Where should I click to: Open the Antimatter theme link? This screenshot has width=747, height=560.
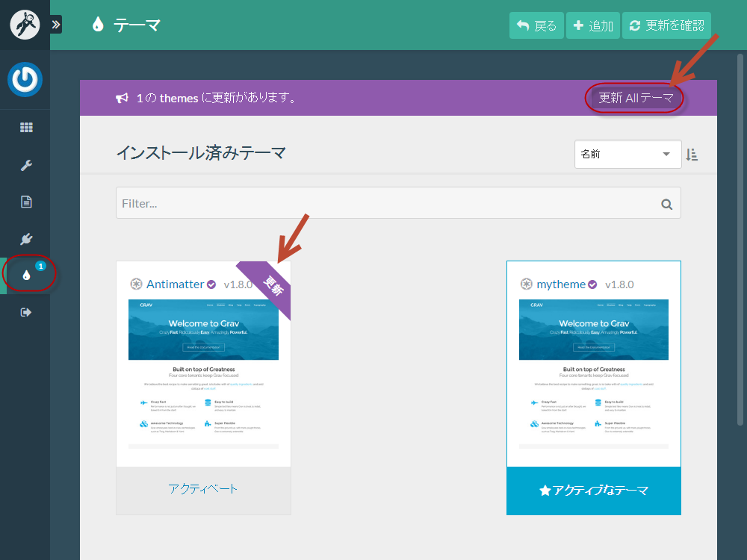(175, 284)
